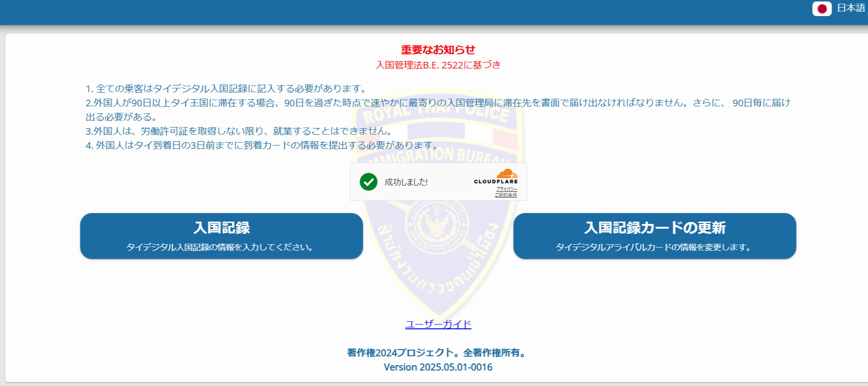Click the CLOUDFLARE wordmark text
The height and width of the screenshot is (386, 868).
496,181
